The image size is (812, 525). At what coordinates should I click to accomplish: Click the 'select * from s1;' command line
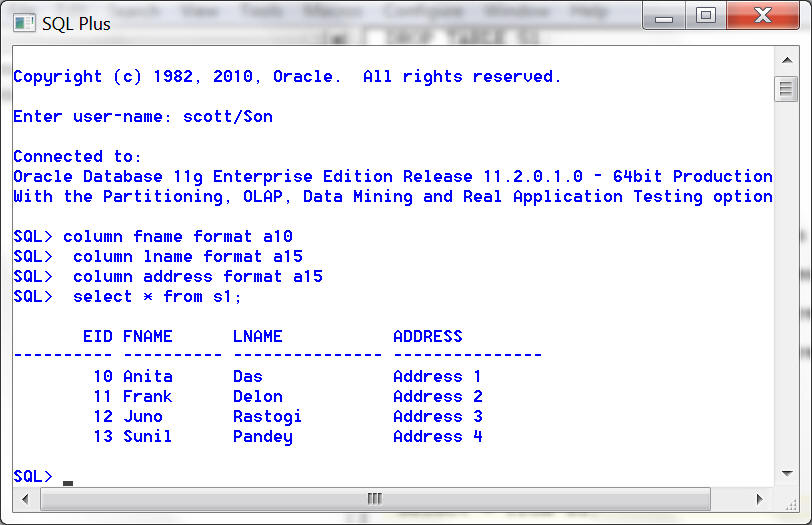(157, 297)
